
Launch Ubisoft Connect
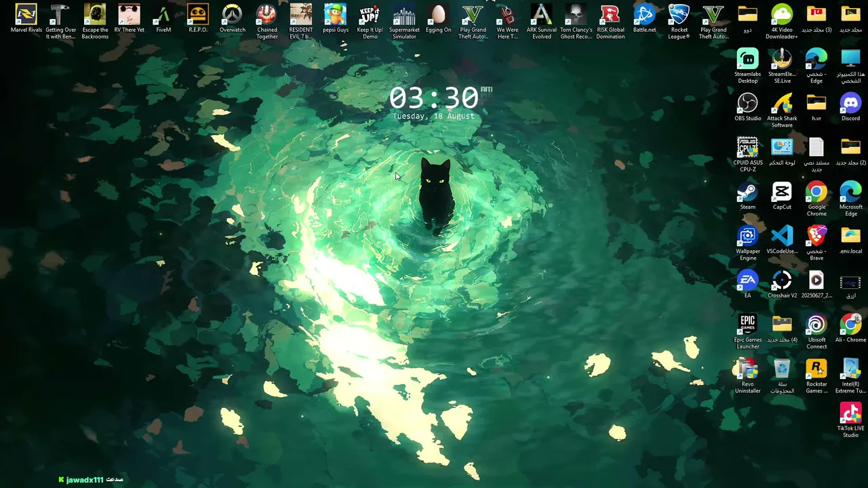(816, 331)
